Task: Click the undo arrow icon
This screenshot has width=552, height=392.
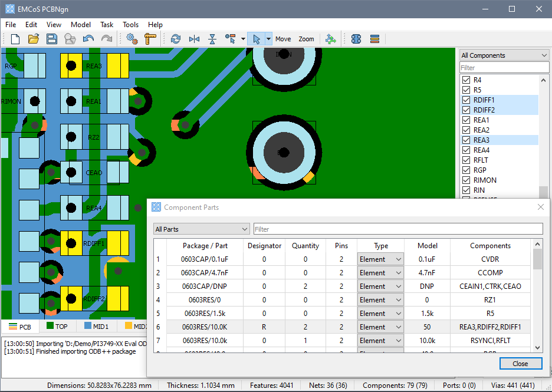Action: (88, 39)
